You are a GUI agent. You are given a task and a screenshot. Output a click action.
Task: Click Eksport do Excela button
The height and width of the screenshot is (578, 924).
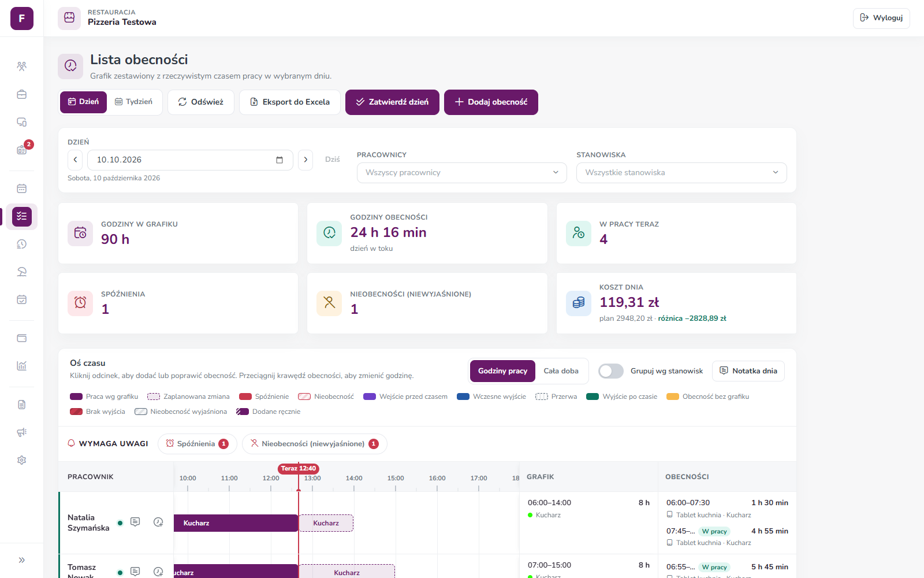pyautogui.click(x=290, y=102)
